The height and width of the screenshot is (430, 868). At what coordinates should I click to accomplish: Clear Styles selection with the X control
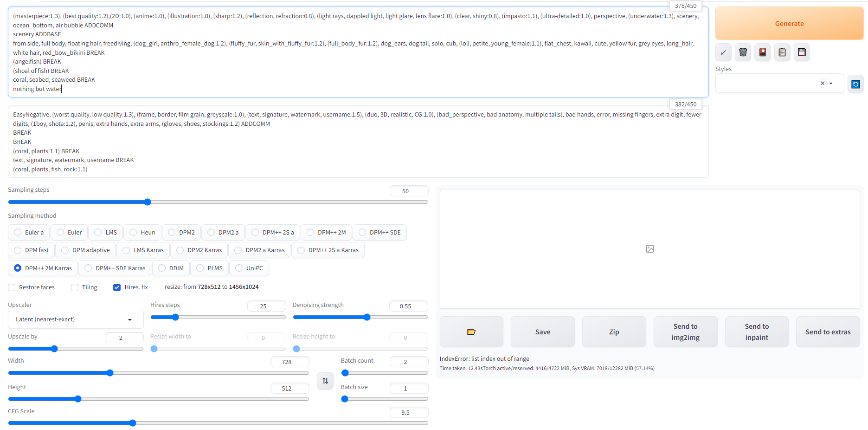(x=822, y=83)
